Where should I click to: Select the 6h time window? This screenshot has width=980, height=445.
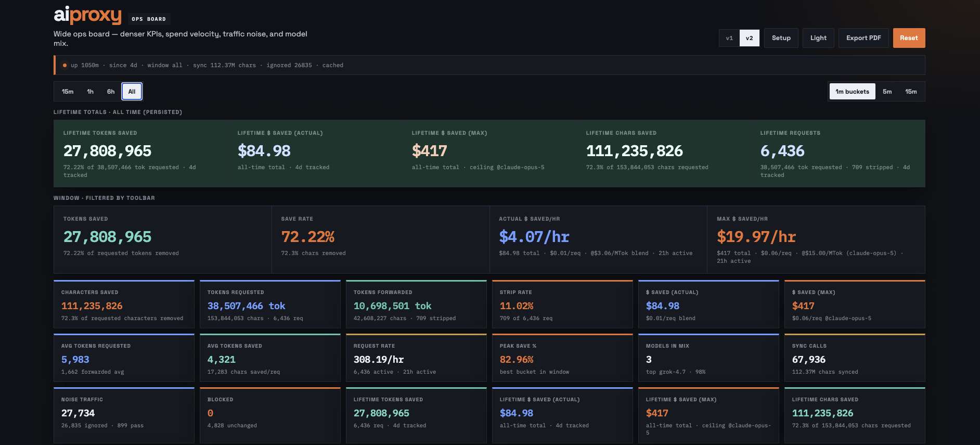(111, 92)
